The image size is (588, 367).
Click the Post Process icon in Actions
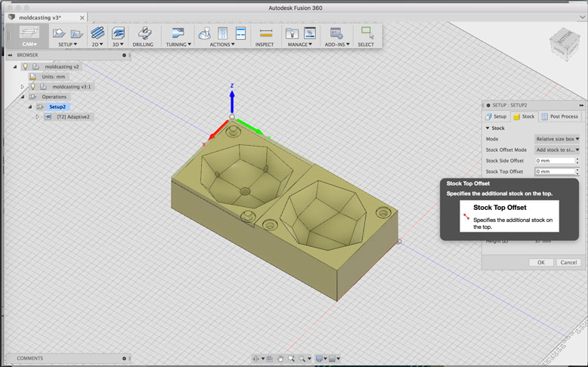coord(223,33)
